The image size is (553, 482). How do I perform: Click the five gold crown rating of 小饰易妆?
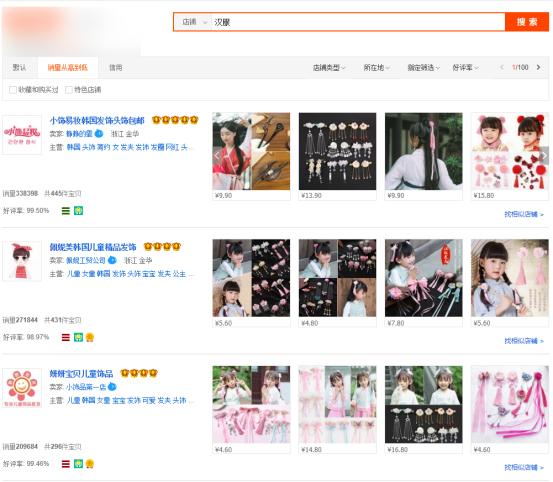[175, 120]
